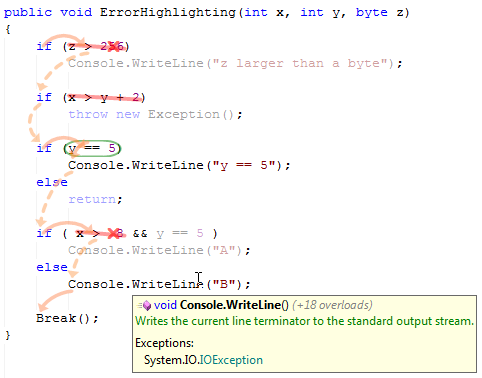Click the "&&" operator in the last if condition
This screenshot has width=482, height=378.
(140, 233)
